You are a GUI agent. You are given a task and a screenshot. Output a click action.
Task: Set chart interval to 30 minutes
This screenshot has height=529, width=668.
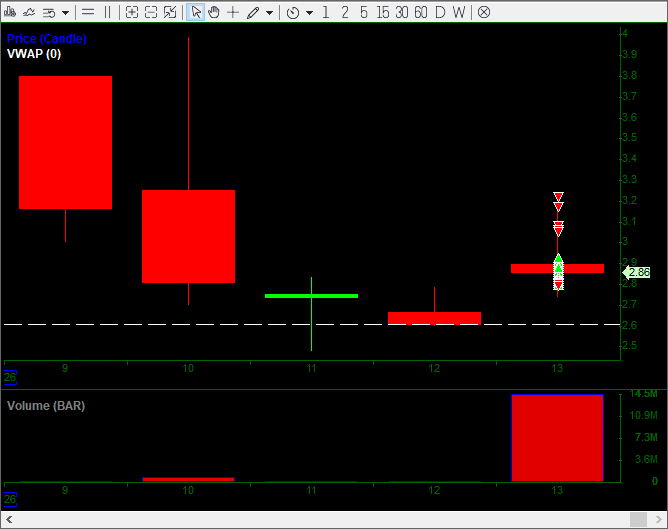pyautogui.click(x=402, y=12)
